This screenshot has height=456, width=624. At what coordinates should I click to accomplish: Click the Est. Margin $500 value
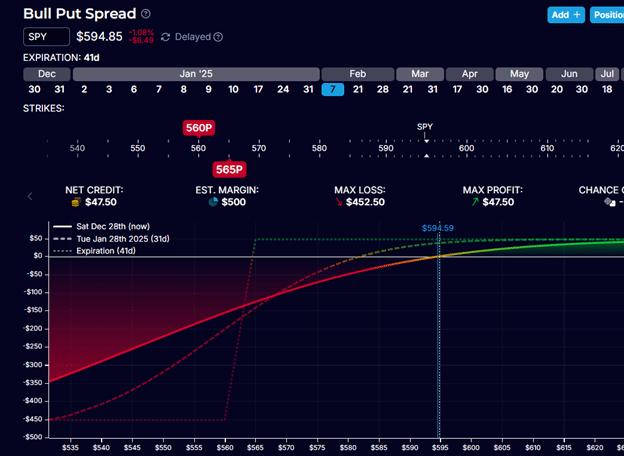point(234,202)
